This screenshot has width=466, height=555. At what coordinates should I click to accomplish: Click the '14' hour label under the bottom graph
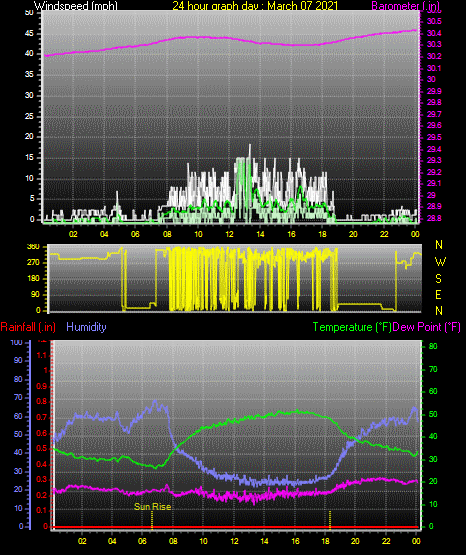[264, 541]
